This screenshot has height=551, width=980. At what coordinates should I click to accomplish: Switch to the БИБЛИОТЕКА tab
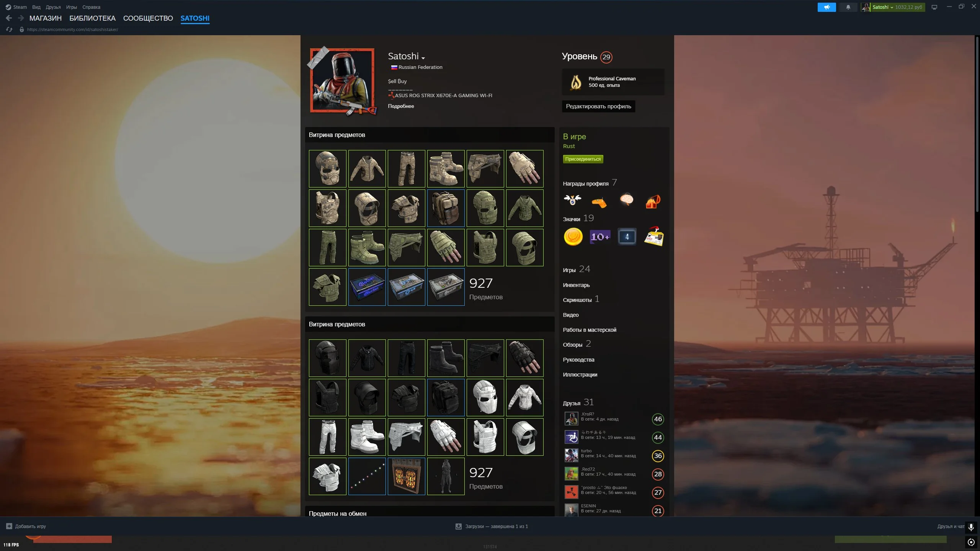[92, 18]
